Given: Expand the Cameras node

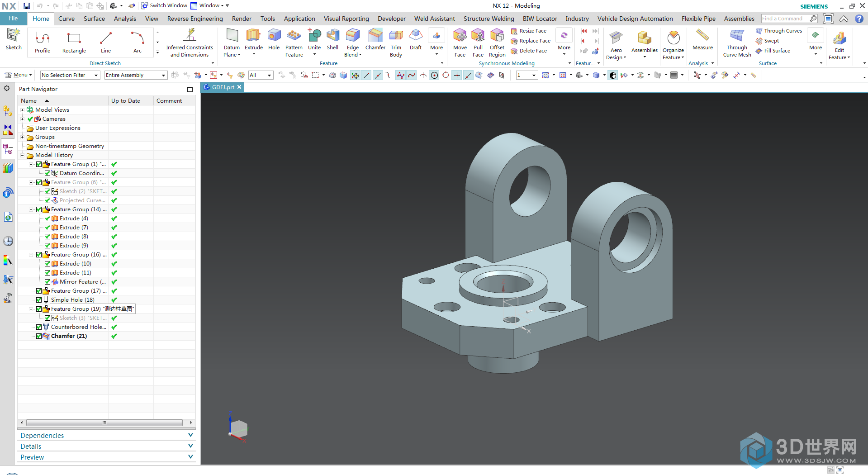Looking at the screenshot, I should coord(22,119).
